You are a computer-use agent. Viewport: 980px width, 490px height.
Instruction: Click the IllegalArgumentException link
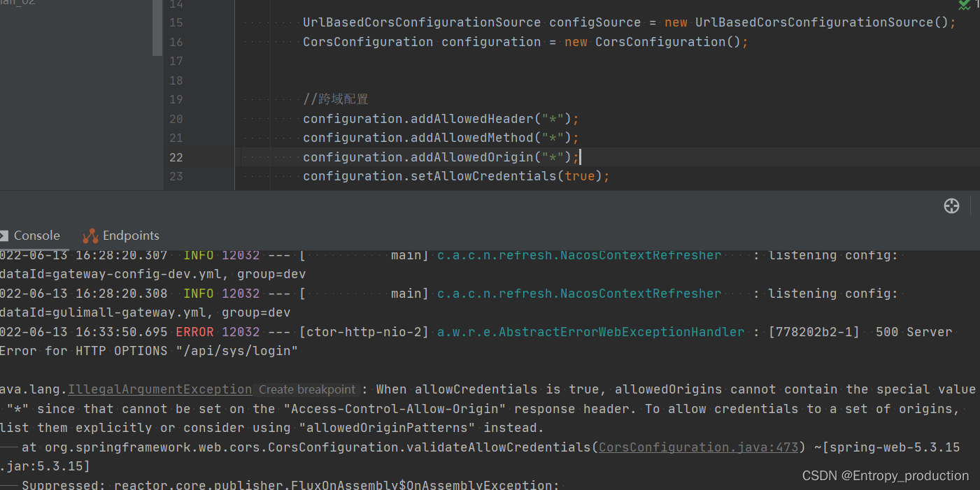tap(159, 389)
